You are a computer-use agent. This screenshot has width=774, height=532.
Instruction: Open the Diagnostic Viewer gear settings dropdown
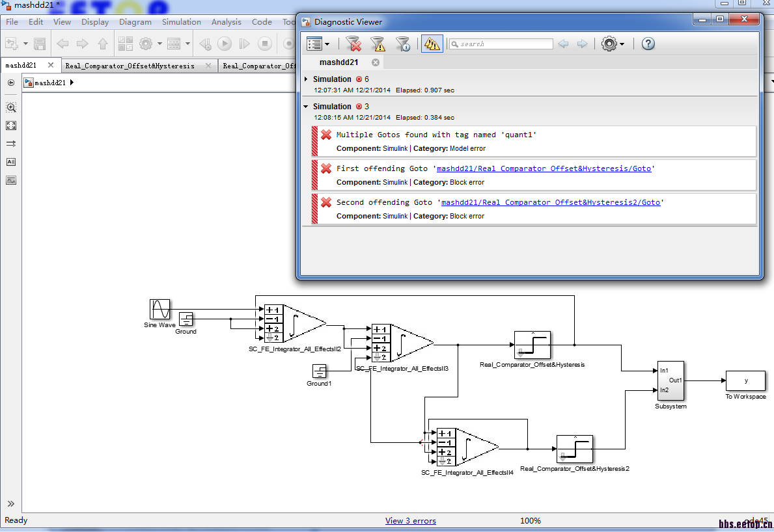click(612, 44)
